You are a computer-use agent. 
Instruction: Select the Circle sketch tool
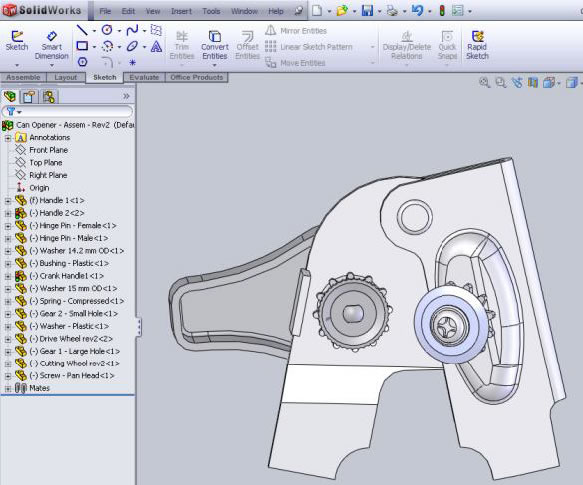107,30
